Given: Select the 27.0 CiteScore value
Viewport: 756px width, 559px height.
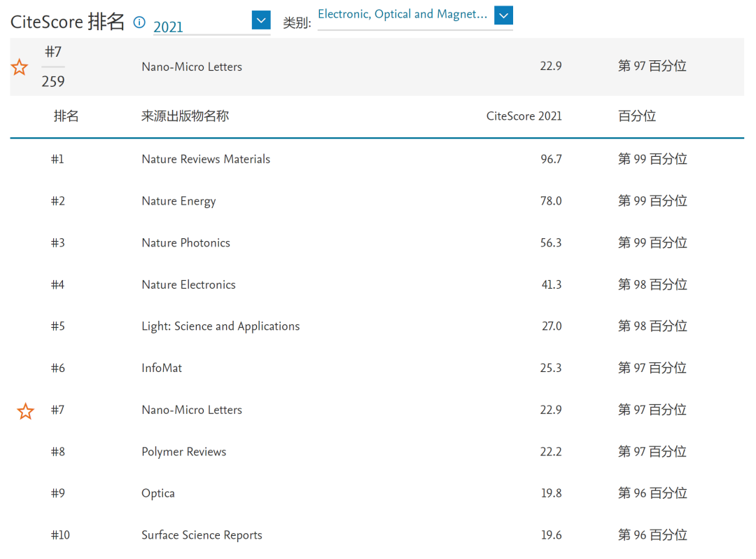Looking at the screenshot, I should click(x=552, y=326).
